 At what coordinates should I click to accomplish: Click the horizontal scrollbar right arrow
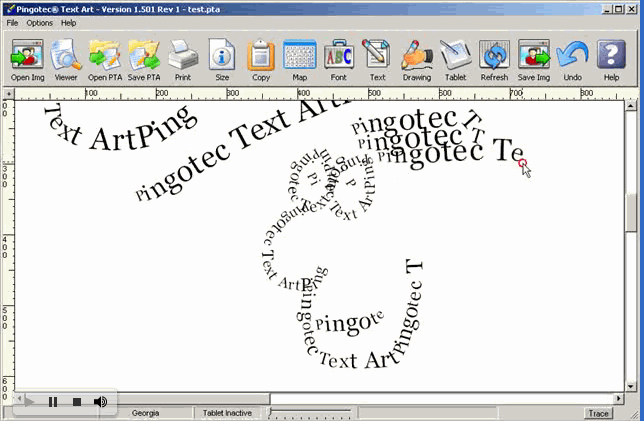[619, 398]
